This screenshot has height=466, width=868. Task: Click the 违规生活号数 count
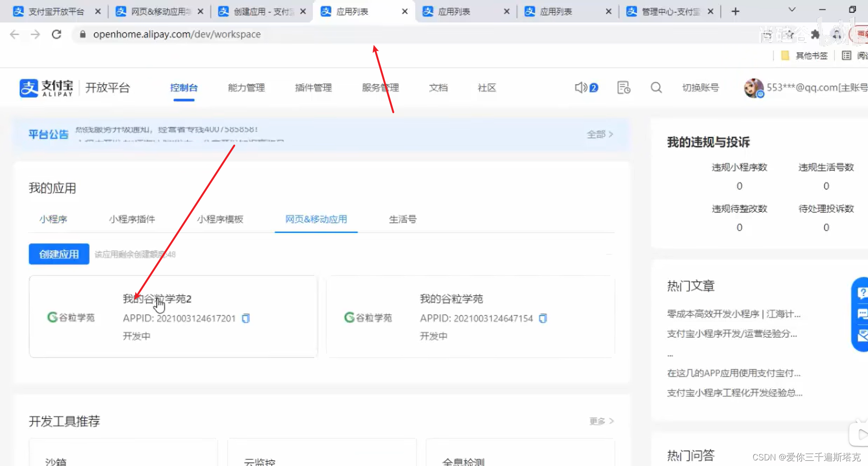[x=826, y=186]
